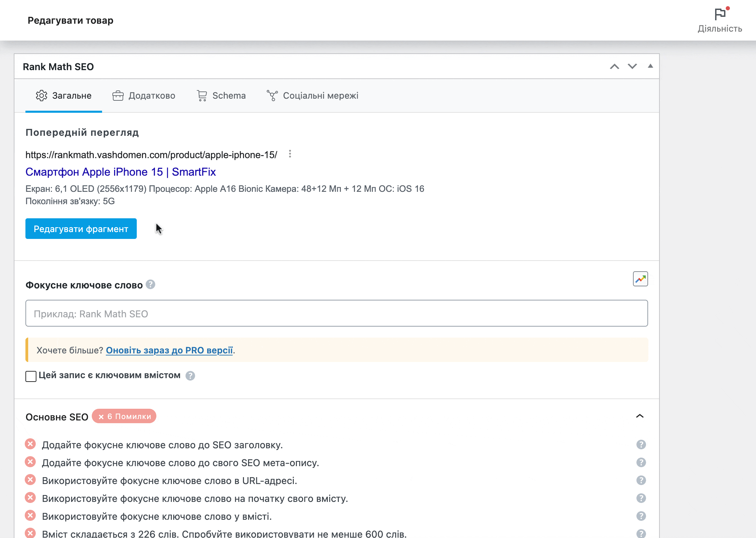Open the Соціальні мережі tab

[312, 96]
